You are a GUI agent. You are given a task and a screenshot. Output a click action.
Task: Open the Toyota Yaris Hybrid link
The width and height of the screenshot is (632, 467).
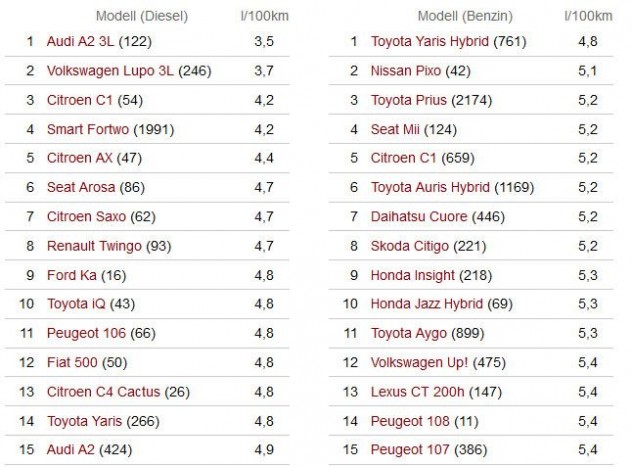pyautogui.click(x=425, y=42)
